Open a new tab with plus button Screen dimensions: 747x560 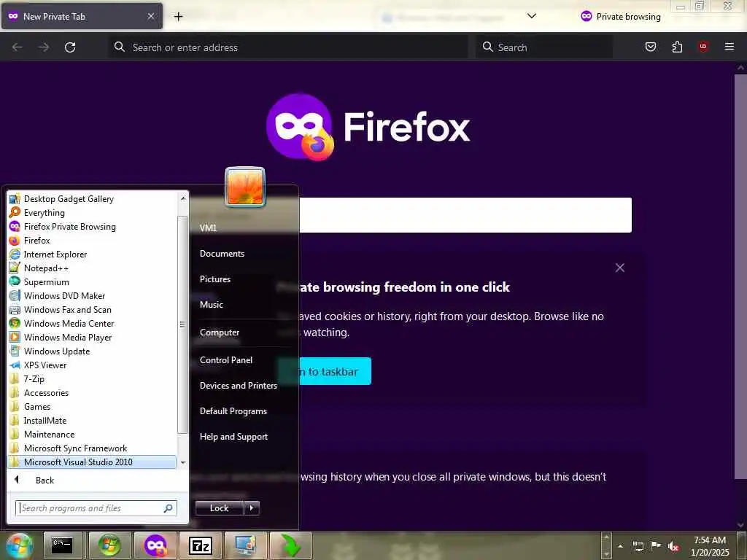click(178, 17)
